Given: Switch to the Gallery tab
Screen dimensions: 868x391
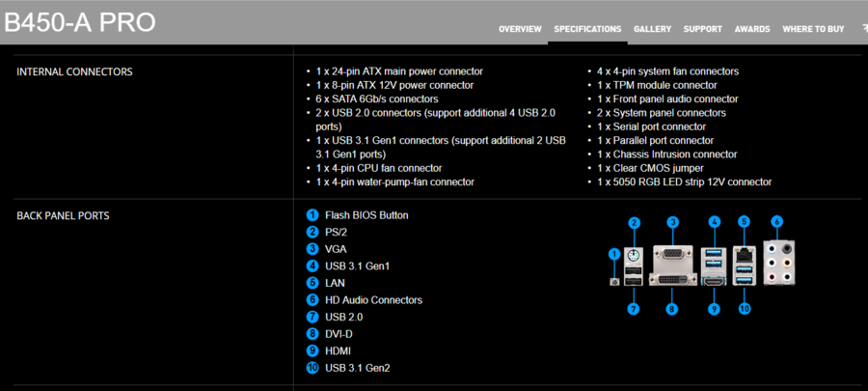Looking at the screenshot, I should 652,29.
